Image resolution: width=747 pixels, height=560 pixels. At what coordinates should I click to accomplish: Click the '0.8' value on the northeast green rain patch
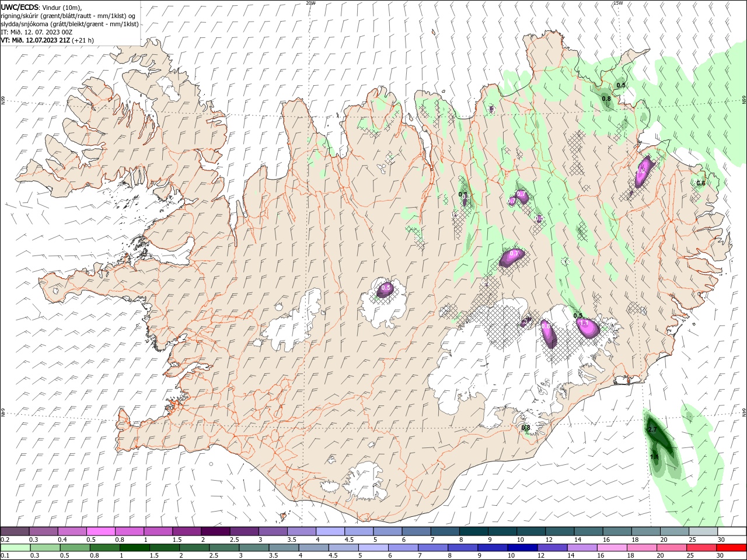606,99
